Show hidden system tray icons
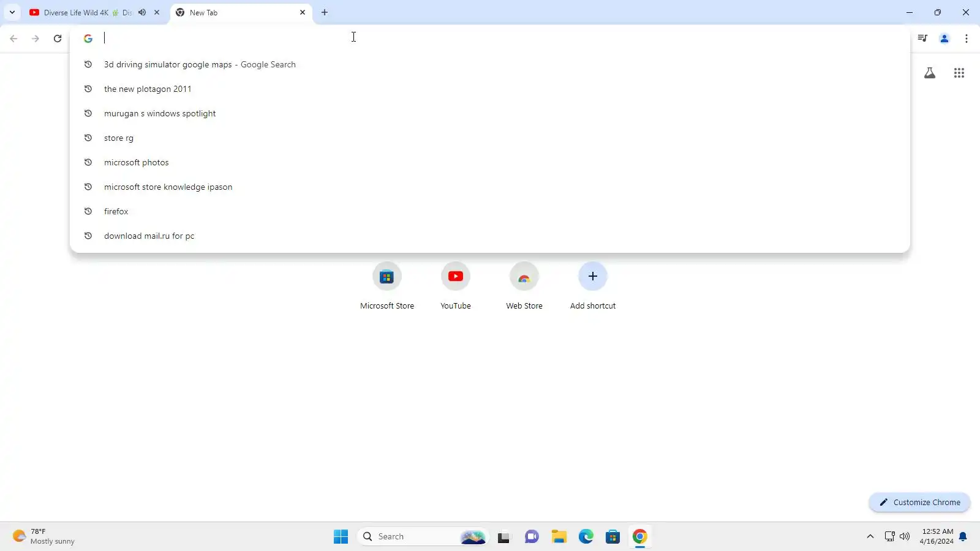The height and width of the screenshot is (551, 980). (x=870, y=536)
